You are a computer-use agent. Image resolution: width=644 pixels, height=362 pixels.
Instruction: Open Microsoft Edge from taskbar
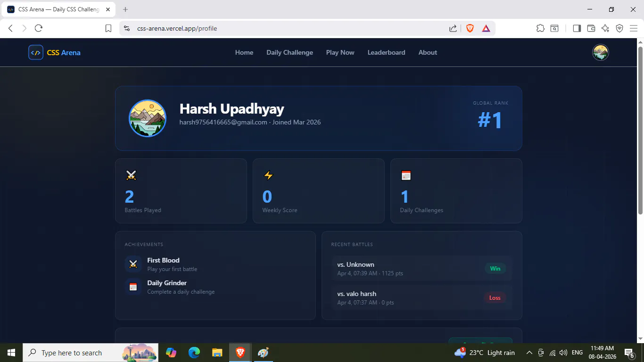194,353
